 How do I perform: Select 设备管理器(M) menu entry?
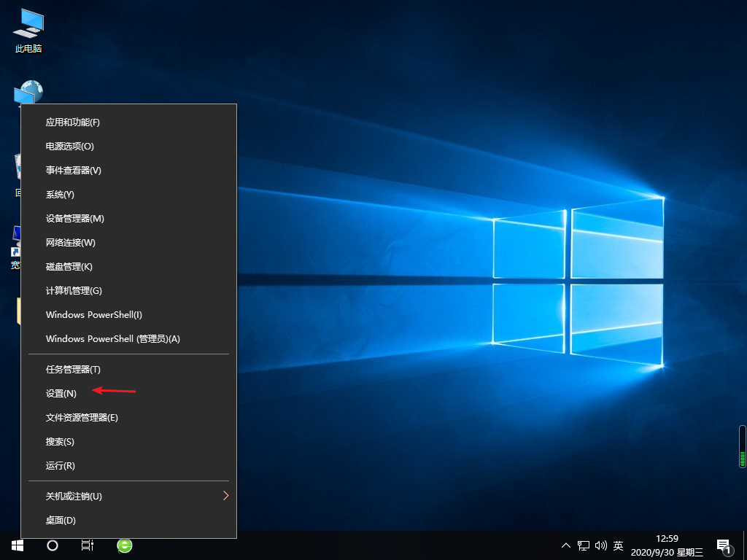(x=77, y=218)
